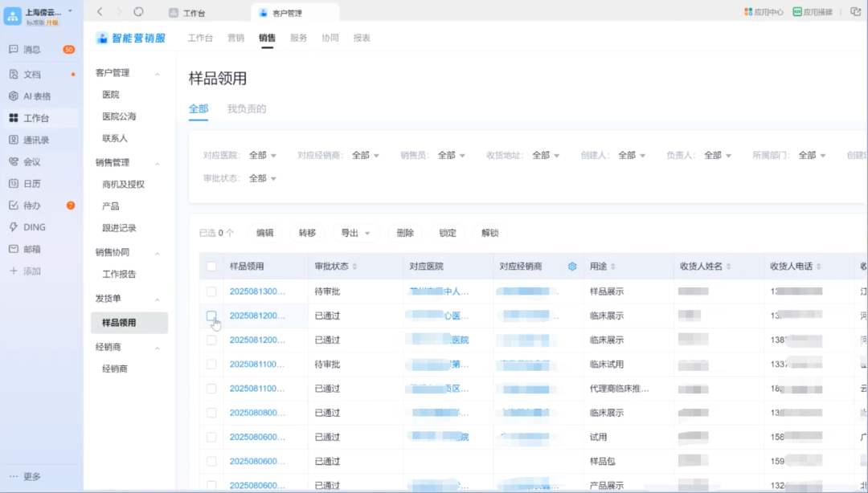Screen dimensions: 868x493
Task: Open the 创建人 filter dropdown
Action: pyautogui.click(x=632, y=155)
